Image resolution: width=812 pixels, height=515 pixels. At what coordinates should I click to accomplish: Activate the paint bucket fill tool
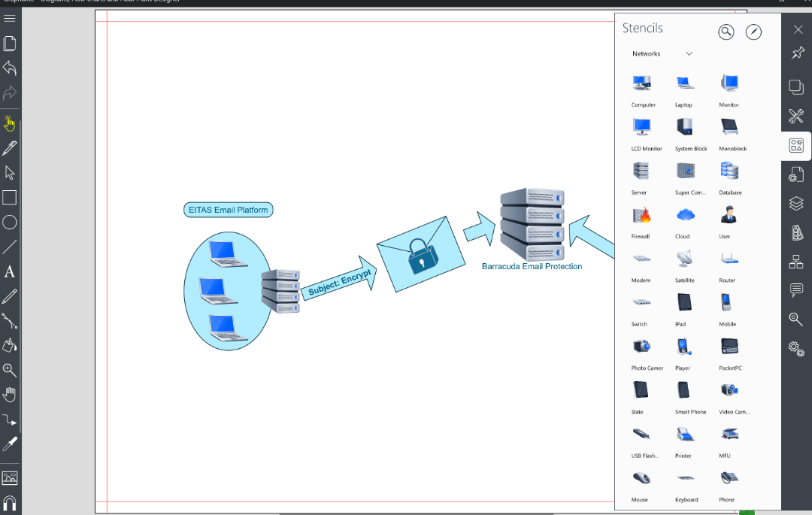click(x=10, y=345)
